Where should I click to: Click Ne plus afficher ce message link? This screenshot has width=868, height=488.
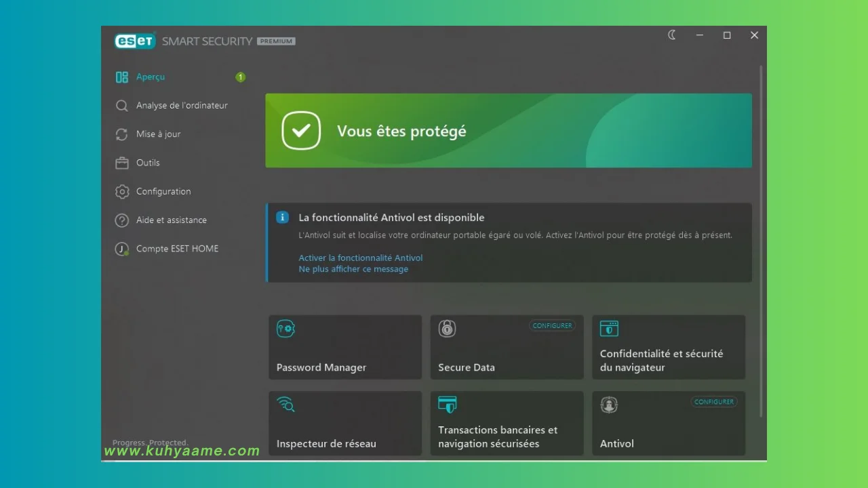pos(353,269)
